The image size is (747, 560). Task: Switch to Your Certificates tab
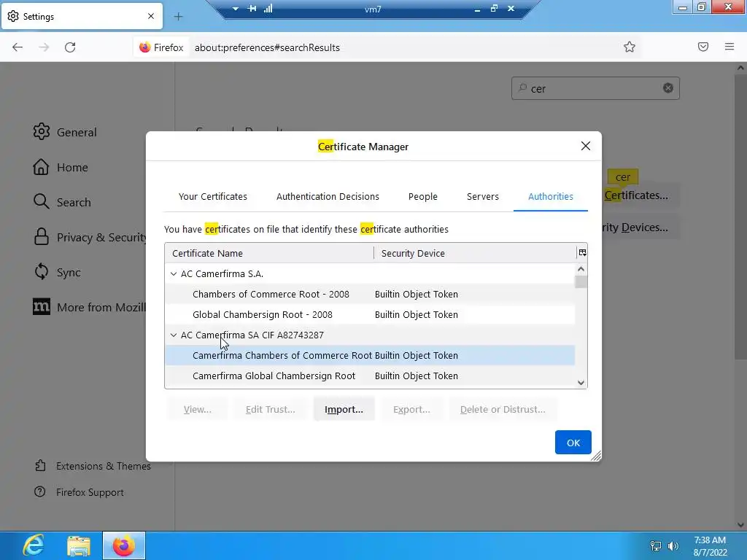click(212, 196)
